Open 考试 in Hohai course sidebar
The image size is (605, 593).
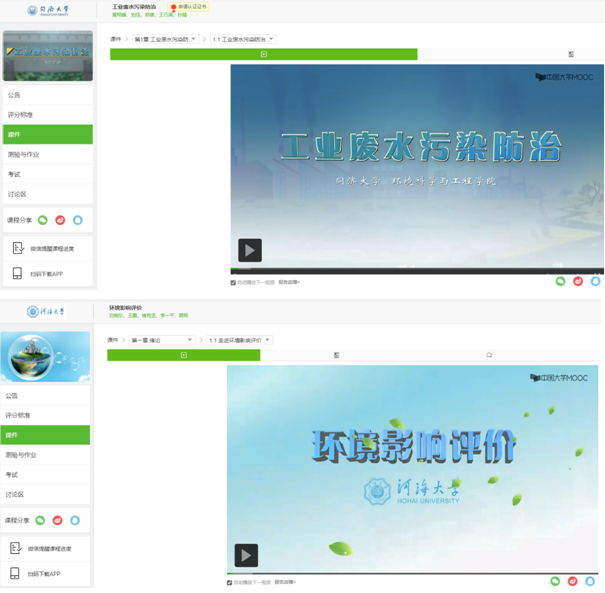tap(45, 475)
